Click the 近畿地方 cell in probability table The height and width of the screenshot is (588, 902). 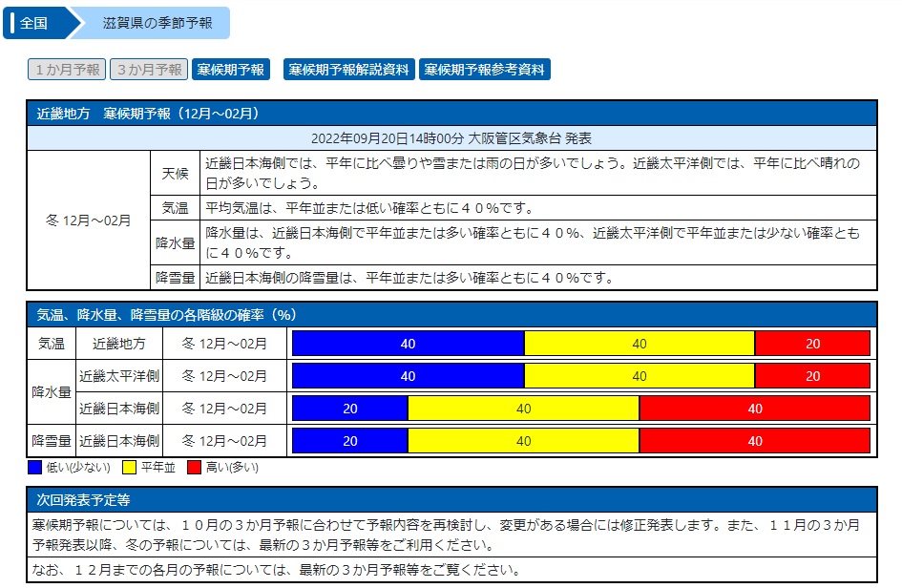(119, 344)
